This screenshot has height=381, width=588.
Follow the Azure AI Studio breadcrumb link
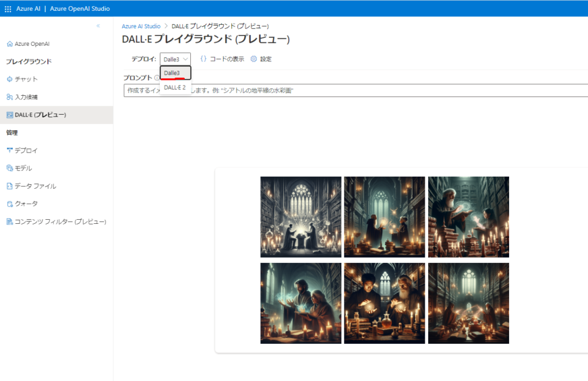141,26
